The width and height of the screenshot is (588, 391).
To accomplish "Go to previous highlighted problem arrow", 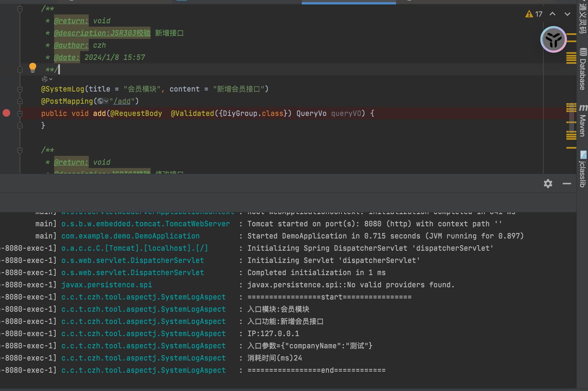I will (x=552, y=14).
